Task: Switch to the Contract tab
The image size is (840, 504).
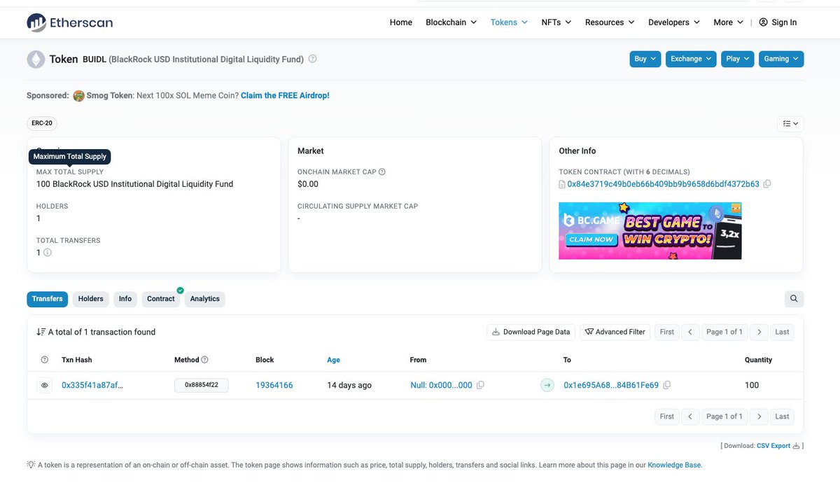Action: (161, 299)
